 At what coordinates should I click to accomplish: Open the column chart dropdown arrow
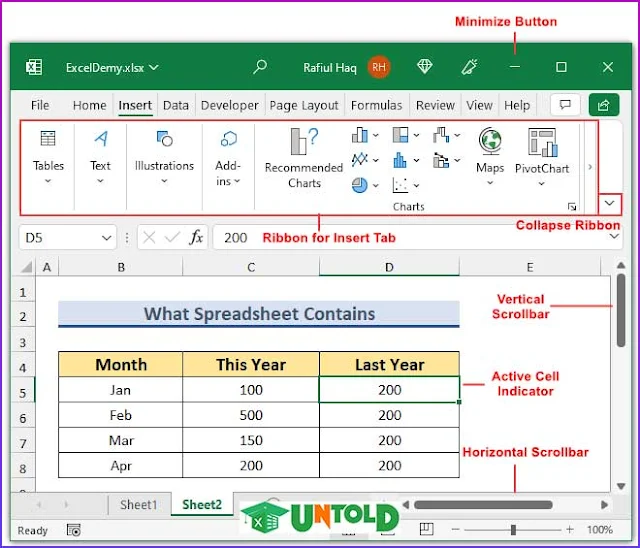click(x=376, y=135)
